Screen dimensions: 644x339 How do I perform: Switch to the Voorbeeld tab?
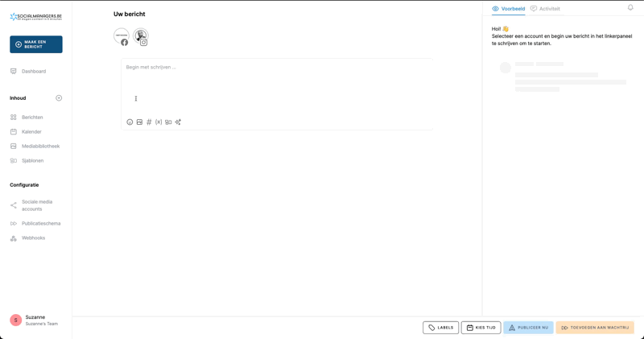tap(509, 9)
